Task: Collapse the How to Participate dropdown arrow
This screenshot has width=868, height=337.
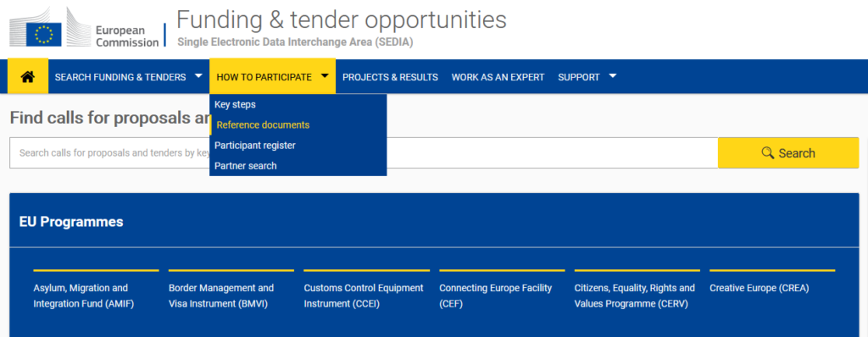Action: [x=325, y=76]
